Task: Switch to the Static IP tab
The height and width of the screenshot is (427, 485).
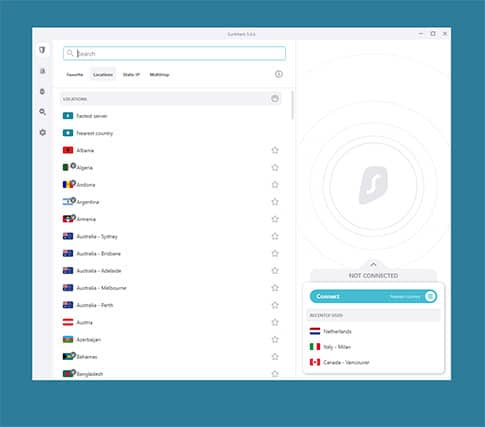Action: [x=131, y=74]
